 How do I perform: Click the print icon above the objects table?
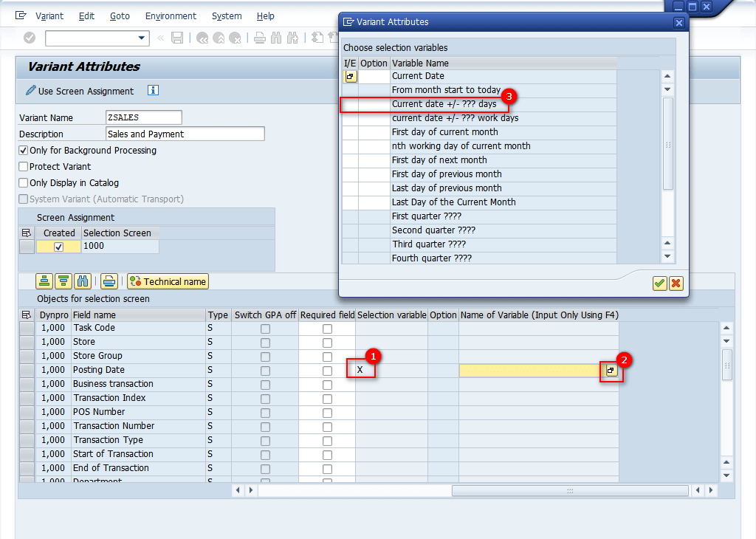109,281
